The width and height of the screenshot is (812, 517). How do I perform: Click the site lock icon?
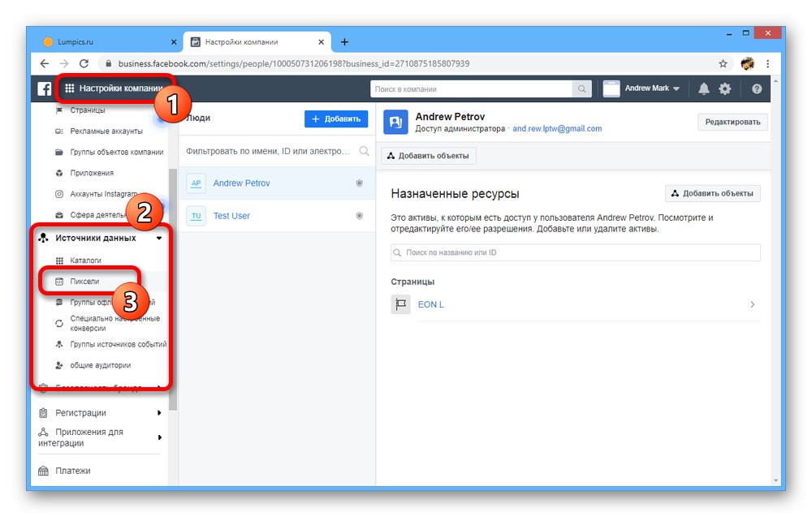click(x=108, y=63)
